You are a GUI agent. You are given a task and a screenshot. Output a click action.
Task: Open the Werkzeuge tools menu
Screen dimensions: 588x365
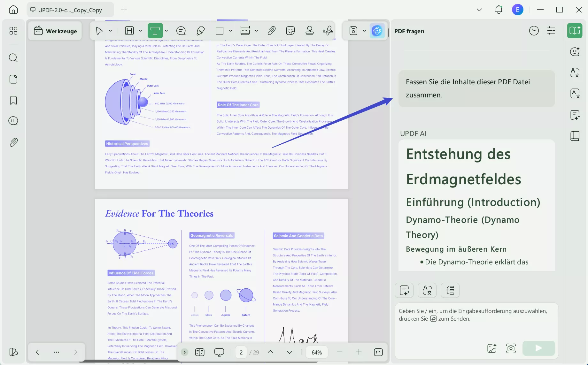[55, 31]
